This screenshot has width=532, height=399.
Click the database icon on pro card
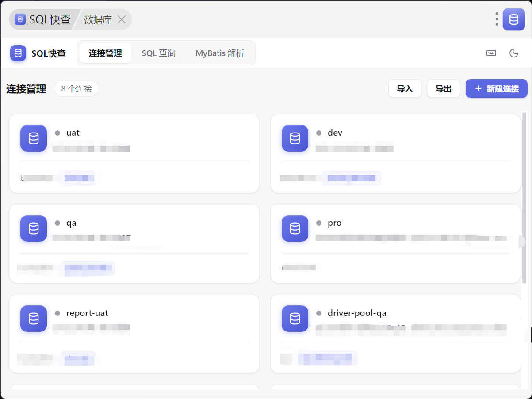click(x=295, y=228)
